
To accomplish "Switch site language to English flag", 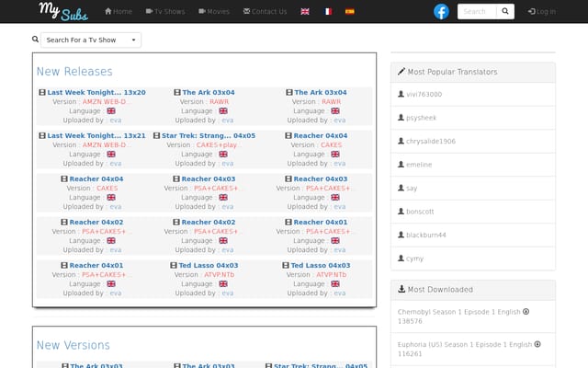I will [305, 12].
